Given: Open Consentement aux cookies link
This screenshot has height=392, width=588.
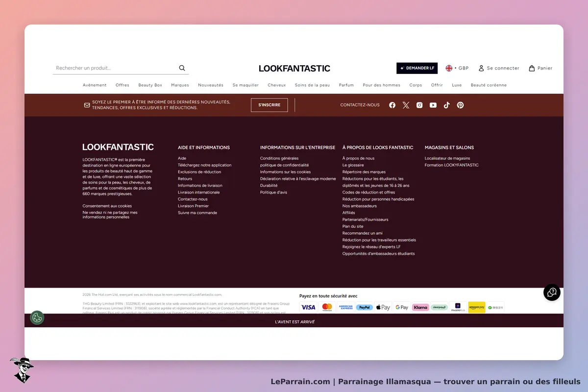Looking at the screenshot, I should click(x=107, y=206).
